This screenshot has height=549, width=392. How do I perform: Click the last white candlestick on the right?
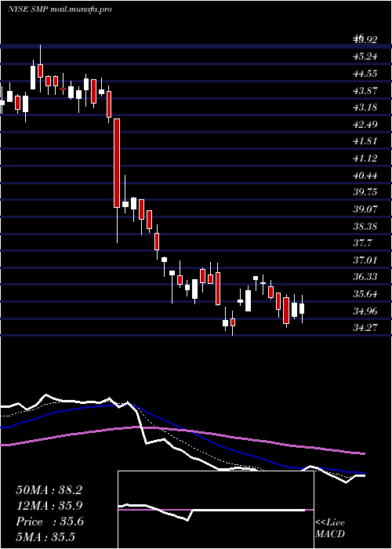(x=302, y=308)
